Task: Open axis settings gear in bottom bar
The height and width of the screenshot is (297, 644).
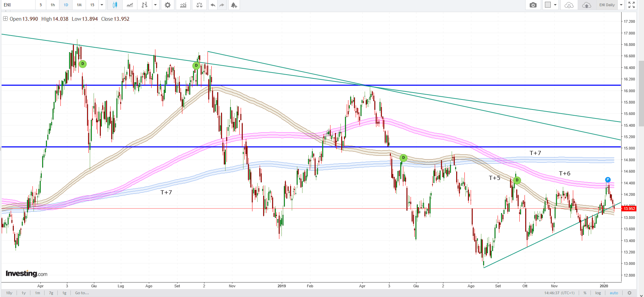Action: (x=629, y=293)
